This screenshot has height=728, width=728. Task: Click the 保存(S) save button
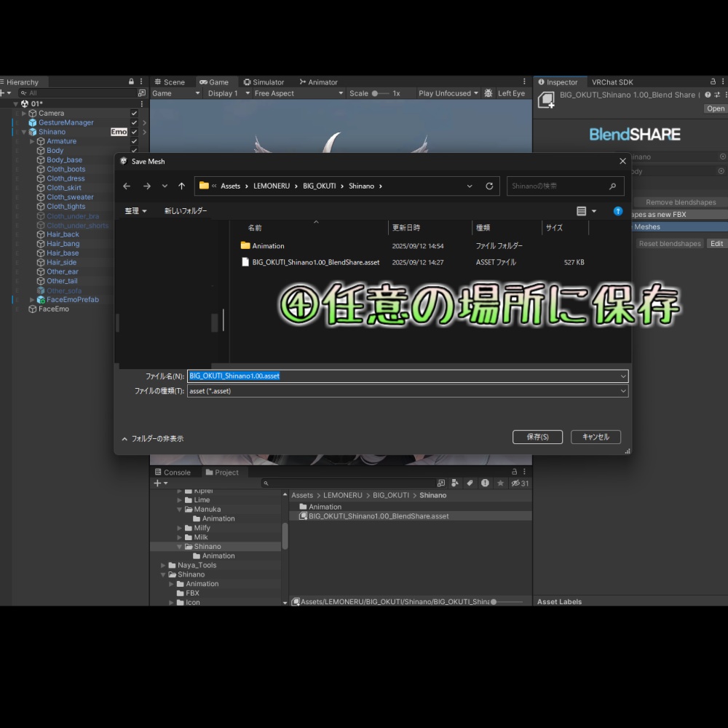click(538, 437)
